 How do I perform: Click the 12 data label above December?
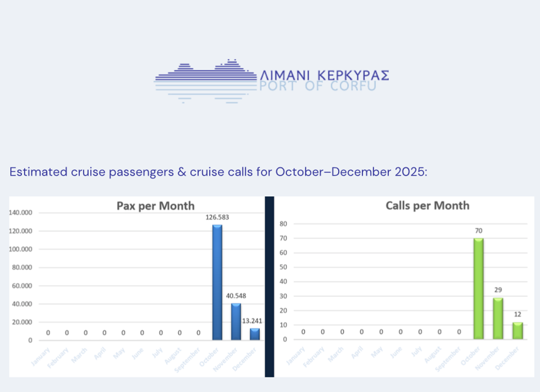pyautogui.click(x=517, y=315)
